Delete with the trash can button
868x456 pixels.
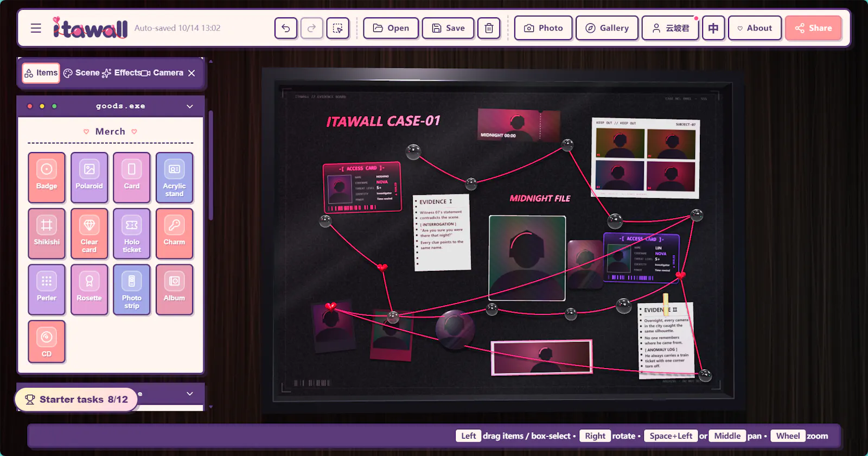click(489, 28)
